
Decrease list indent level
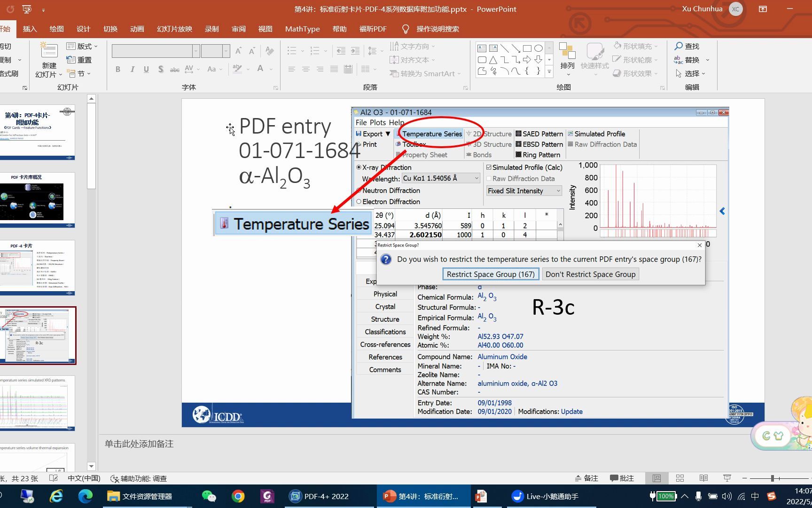(341, 51)
